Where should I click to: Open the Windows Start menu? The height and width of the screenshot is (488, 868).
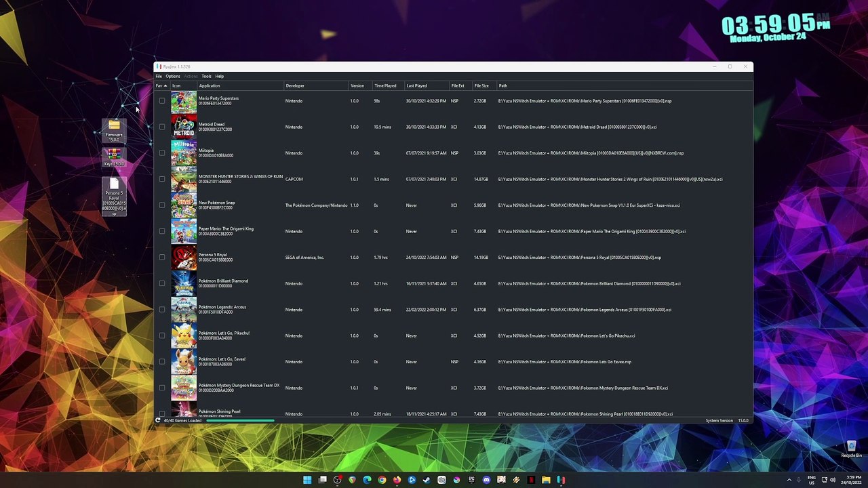[x=307, y=480]
